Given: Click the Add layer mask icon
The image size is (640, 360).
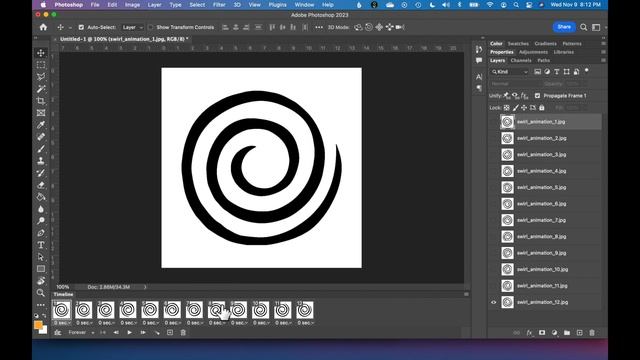Looking at the screenshot, I should (542, 333).
